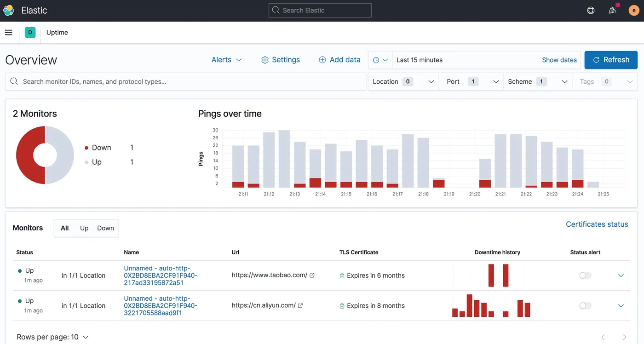Click the red Down segment of donut chart
644x344 pixels.
[x=24, y=155]
